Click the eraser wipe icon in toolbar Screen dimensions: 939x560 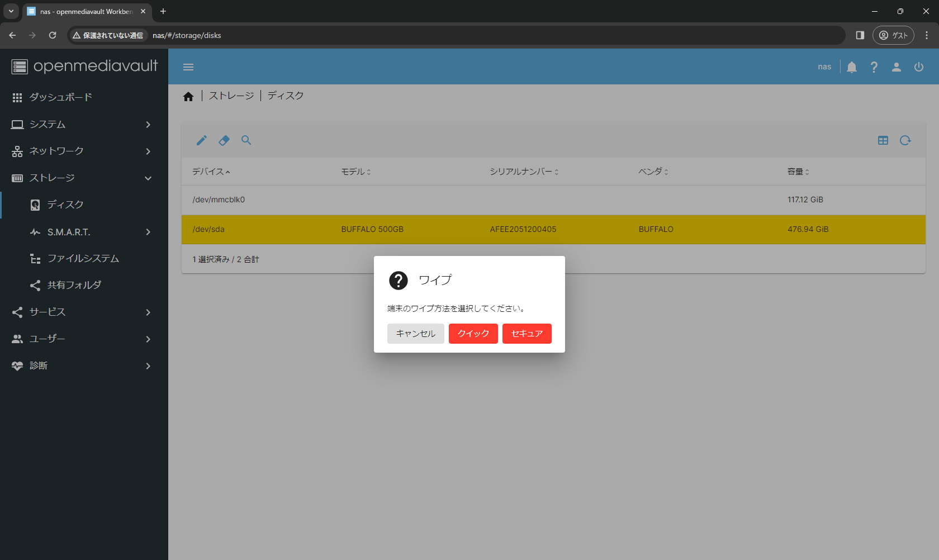(x=224, y=140)
